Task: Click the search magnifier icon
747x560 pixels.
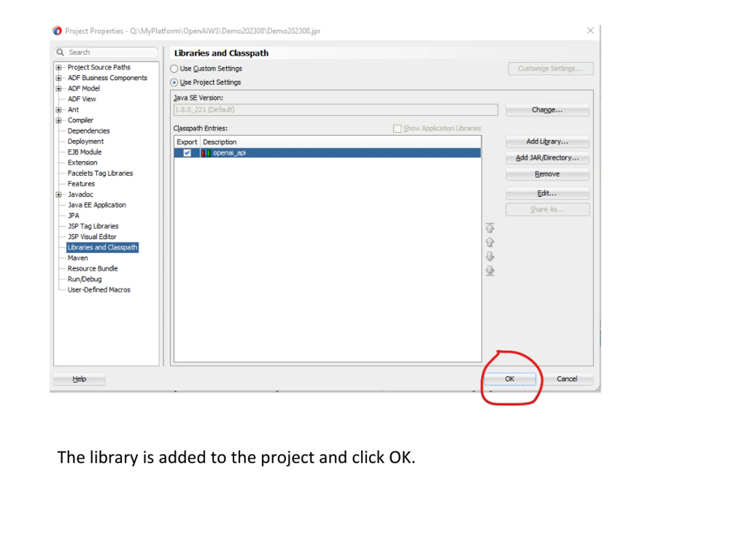Action: (60, 52)
